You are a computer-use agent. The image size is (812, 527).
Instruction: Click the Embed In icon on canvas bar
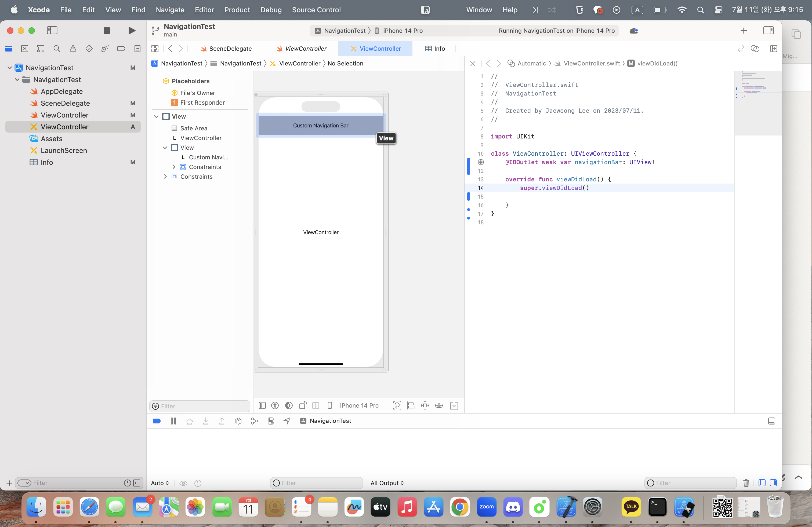pos(454,406)
